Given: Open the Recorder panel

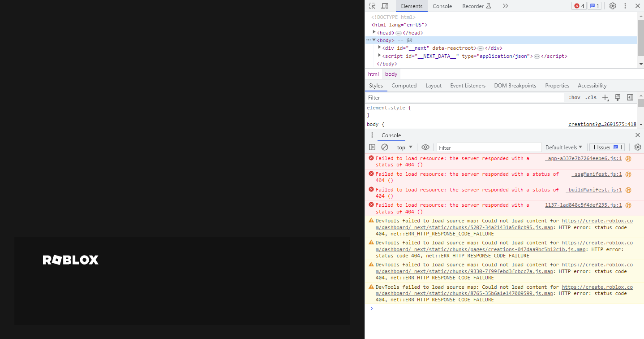Looking at the screenshot, I should coord(473,6).
